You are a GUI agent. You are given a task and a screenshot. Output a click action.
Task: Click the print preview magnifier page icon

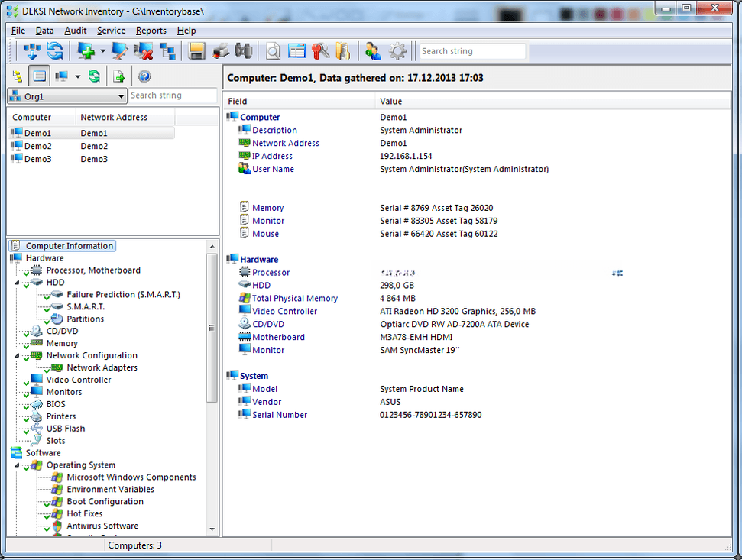click(273, 51)
